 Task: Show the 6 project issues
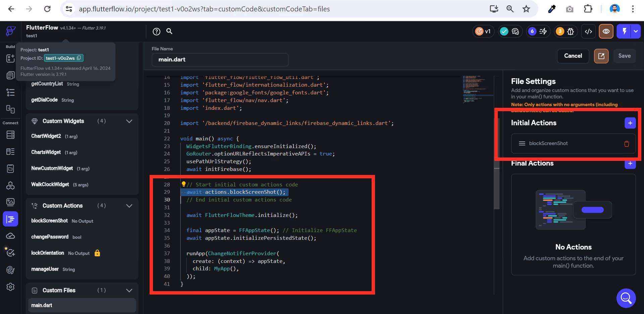coord(538,31)
